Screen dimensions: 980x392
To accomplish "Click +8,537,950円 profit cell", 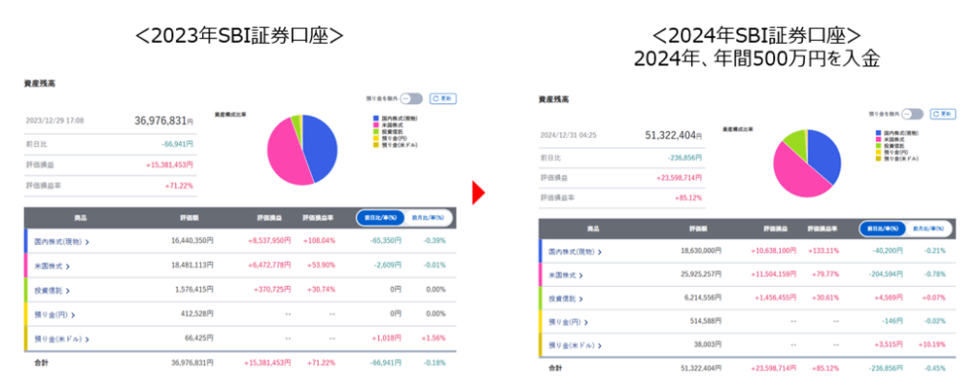I will click(269, 241).
